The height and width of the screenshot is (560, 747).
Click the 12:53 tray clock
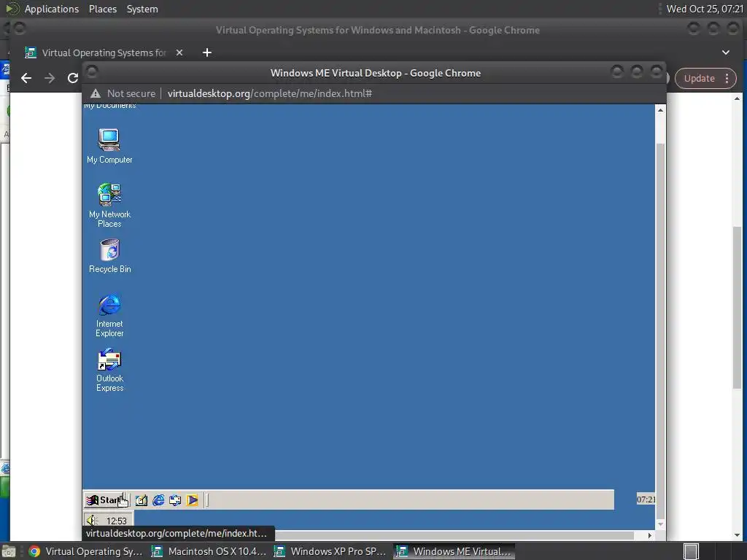click(116, 521)
